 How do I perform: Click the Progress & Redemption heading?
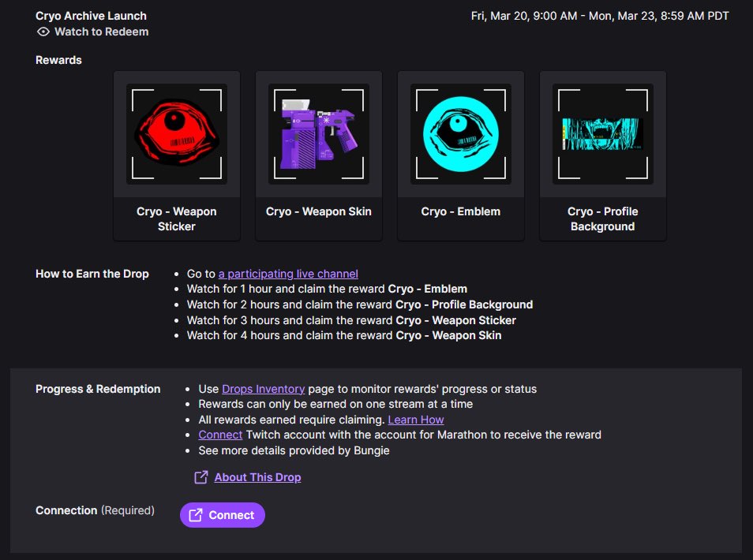click(x=98, y=389)
